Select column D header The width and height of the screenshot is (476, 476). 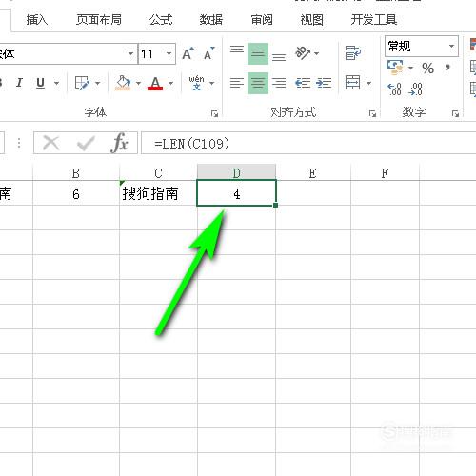(236, 173)
